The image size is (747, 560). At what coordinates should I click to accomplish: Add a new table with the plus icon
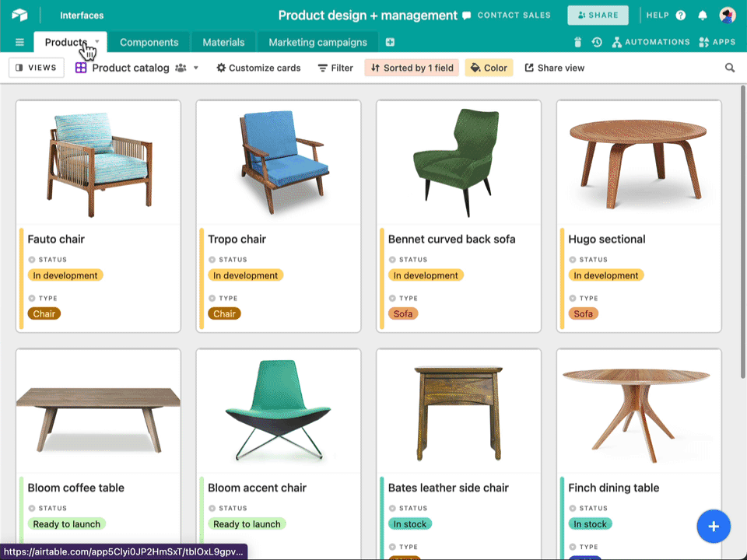point(390,42)
